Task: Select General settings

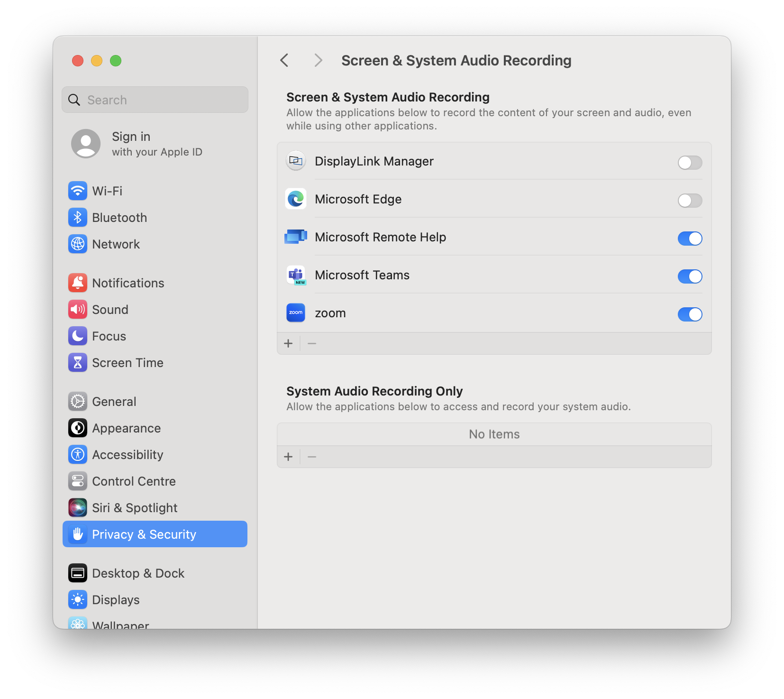Action: click(155, 402)
